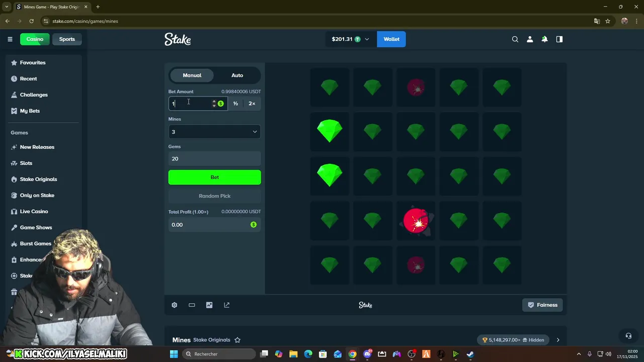Click the Wallet button
The height and width of the screenshot is (362, 644).
391,39
